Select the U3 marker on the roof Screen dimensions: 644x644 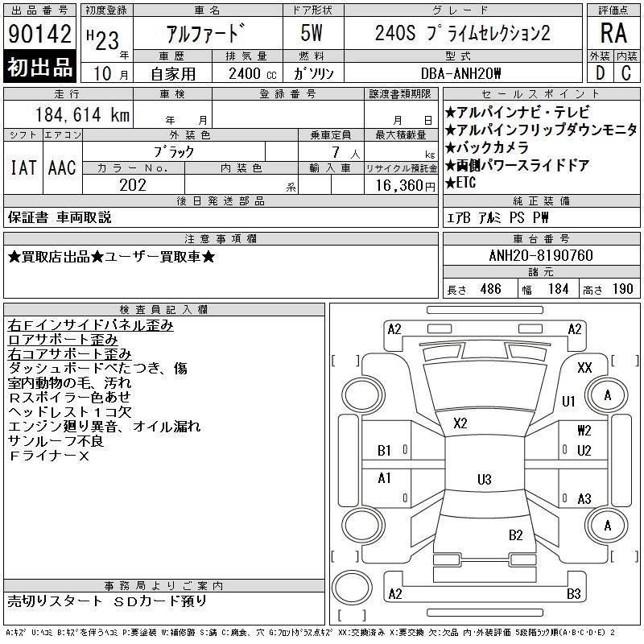[484, 480]
